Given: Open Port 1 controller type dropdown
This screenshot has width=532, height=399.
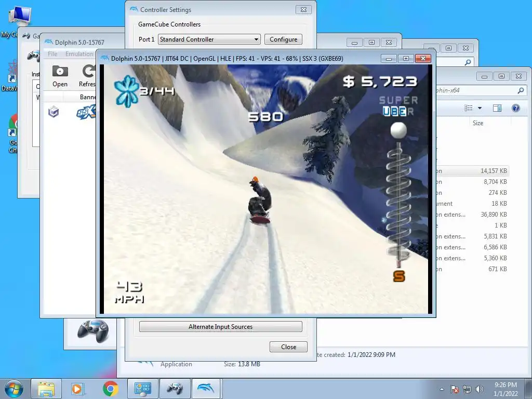Looking at the screenshot, I should [209, 39].
